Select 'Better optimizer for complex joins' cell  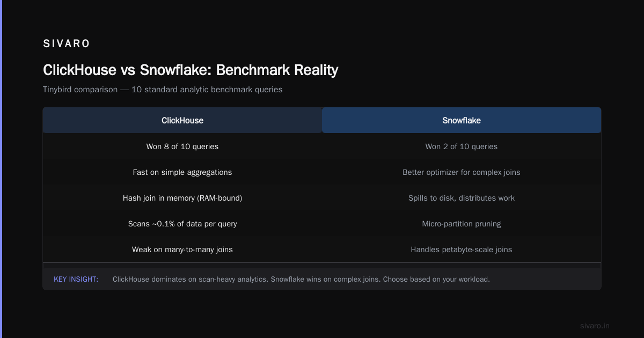point(462,172)
